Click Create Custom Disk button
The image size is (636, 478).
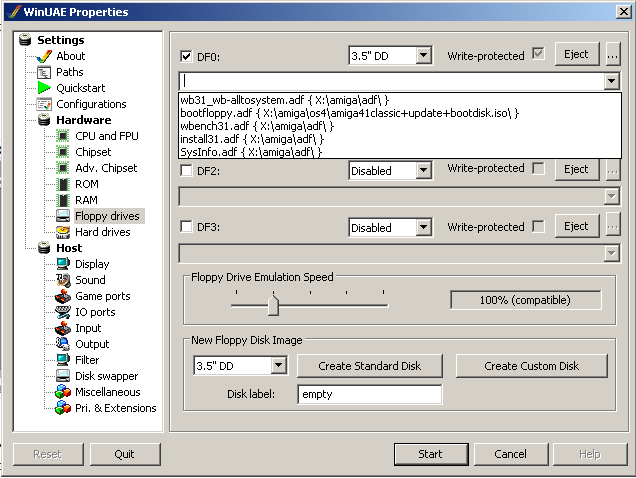coord(532,366)
